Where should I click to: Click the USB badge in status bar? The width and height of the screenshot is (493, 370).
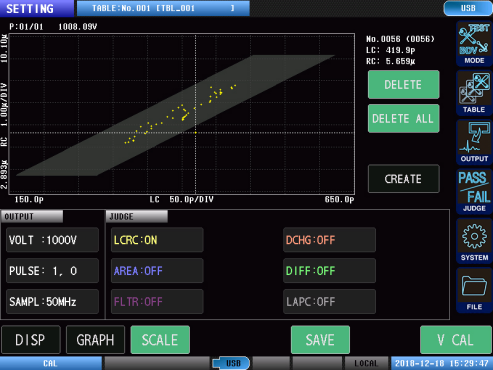(232, 363)
